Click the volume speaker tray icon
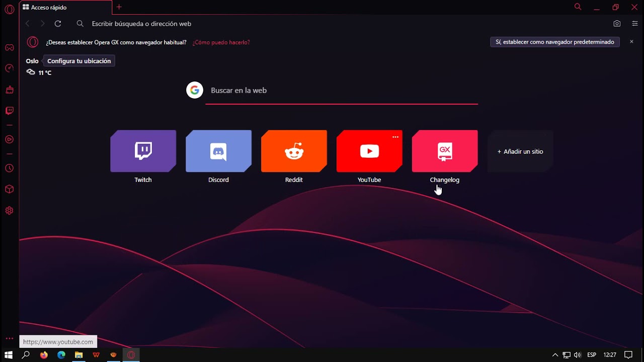 [578, 355]
